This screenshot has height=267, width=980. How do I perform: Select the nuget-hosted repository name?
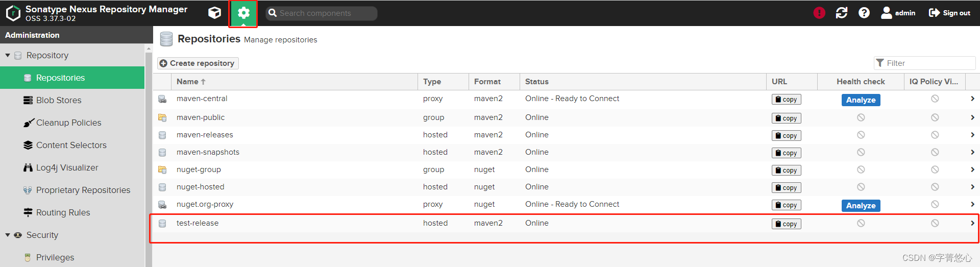point(201,187)
